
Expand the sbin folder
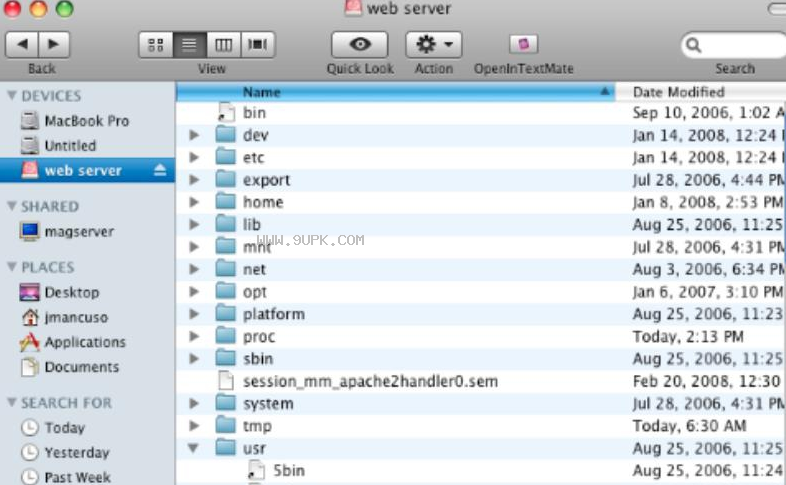pos(194,359)
